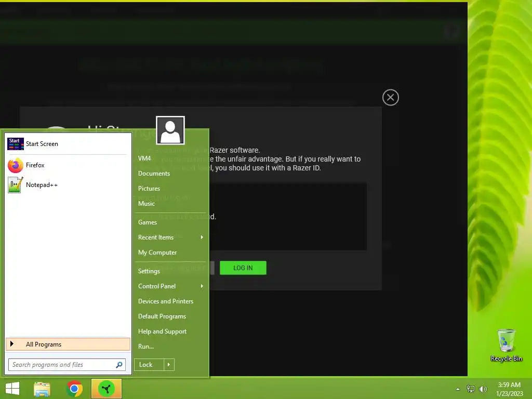This screenshot has height=399, width=532.
Task: Close the Razer login dialog
Action: click(391, 98)
